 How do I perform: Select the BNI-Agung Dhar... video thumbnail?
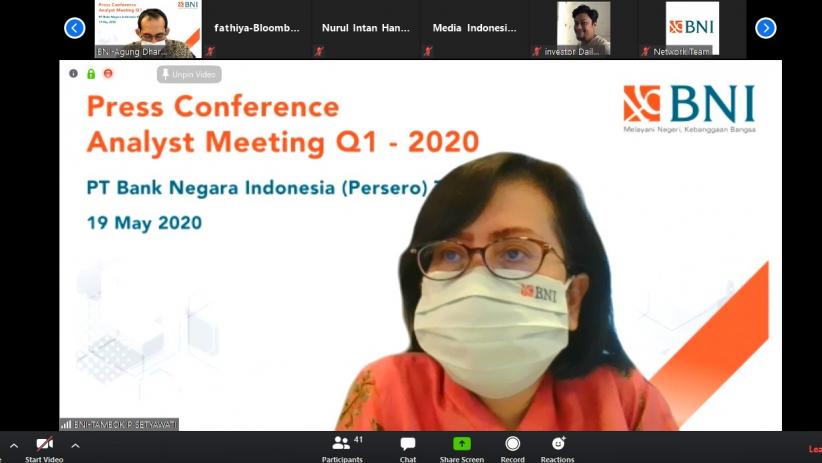148,29
